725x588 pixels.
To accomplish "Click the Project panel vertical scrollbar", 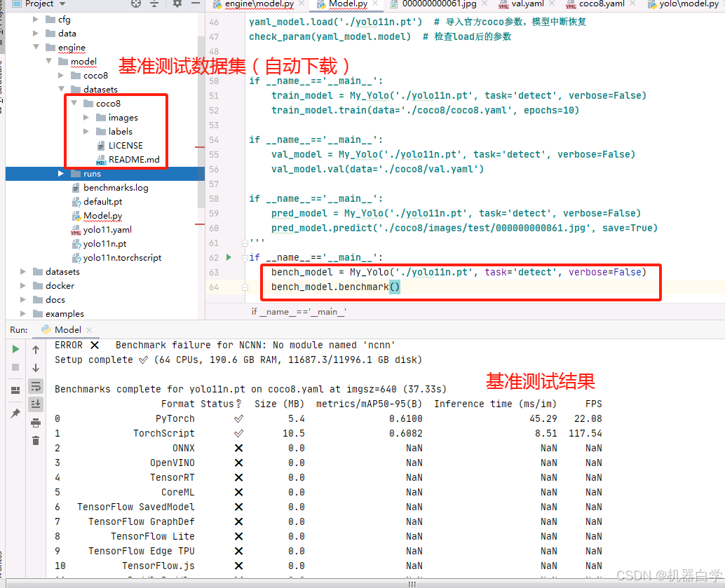I will [x=201, y=123].
